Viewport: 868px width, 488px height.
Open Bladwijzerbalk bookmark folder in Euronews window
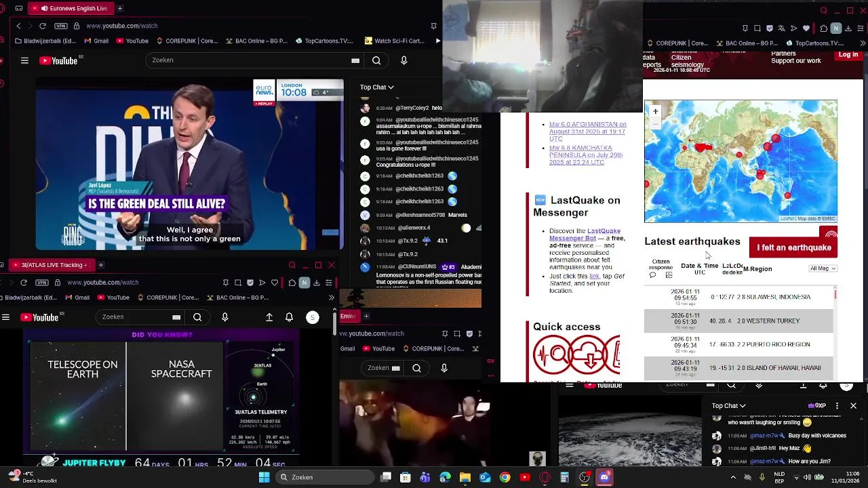tap(45, 41)
